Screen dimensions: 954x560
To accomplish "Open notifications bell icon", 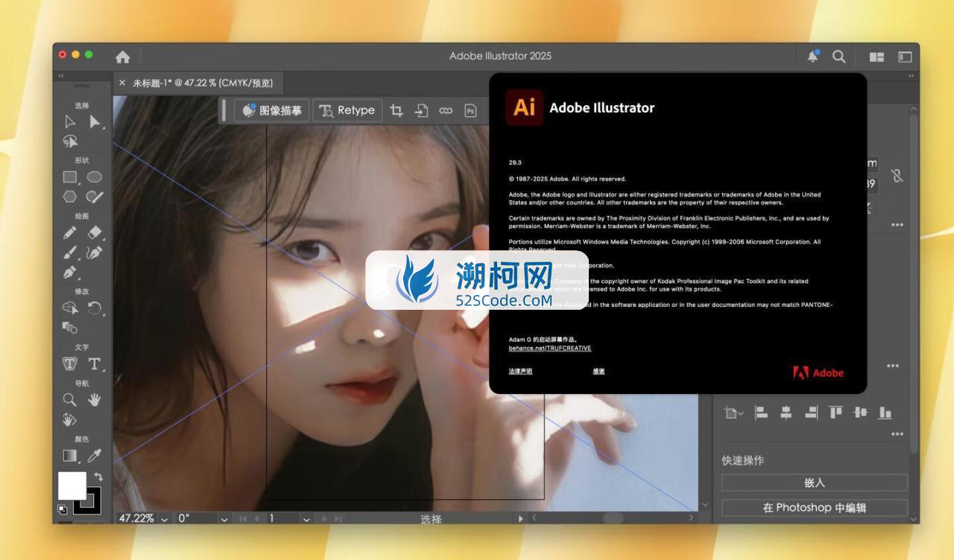I will click(813, 56).
